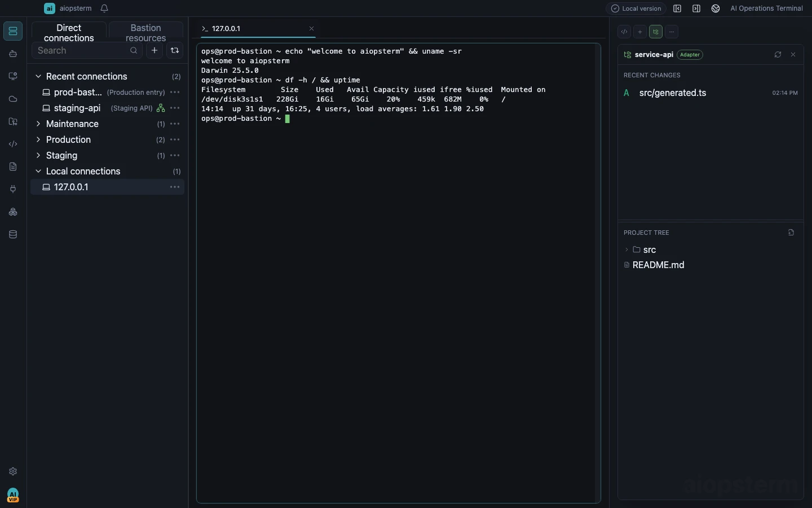This screenshot has height=508, width=812.
Task: Open the notifications bell
Action: (104, 8)
